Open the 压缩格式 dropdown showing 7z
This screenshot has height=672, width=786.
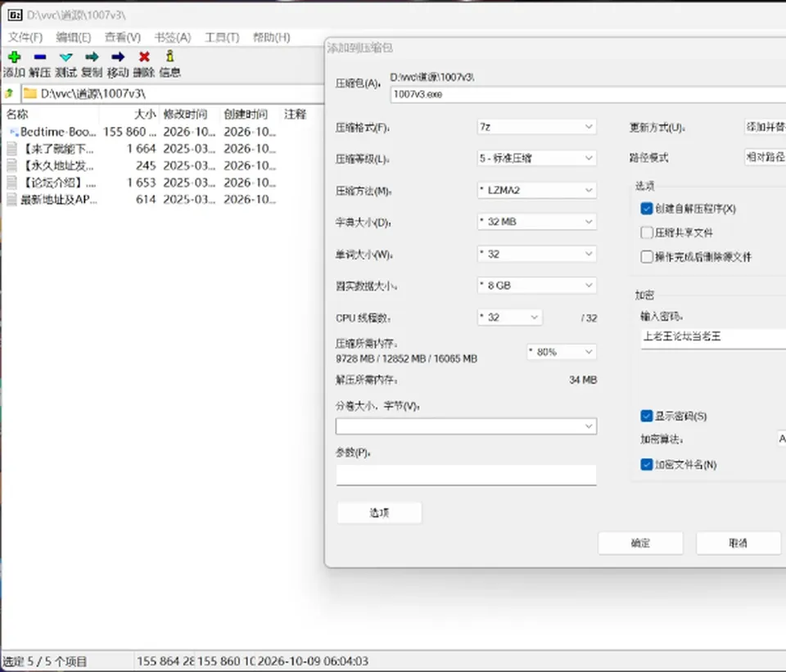tap(536, 127)
